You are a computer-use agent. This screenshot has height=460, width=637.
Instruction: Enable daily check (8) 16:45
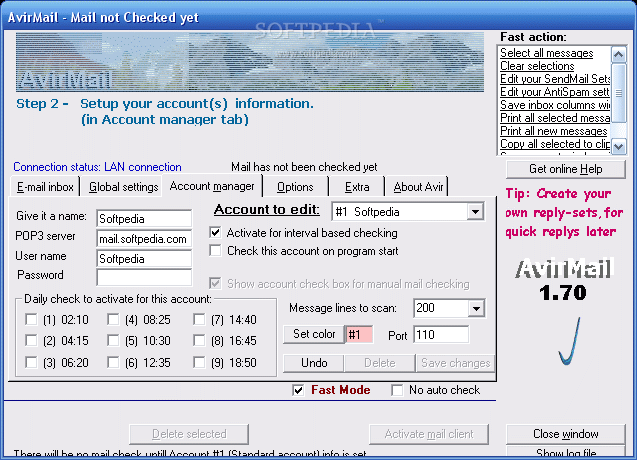(199, 340)
